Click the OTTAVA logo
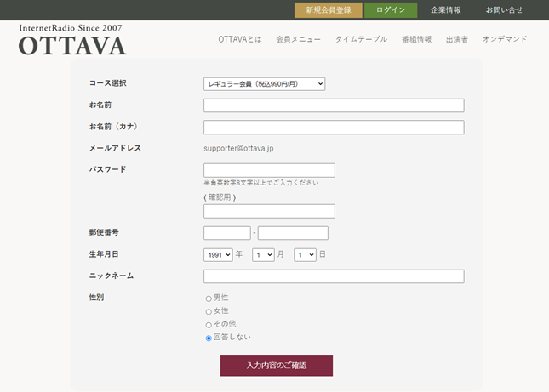 click(x=72, y=40)
